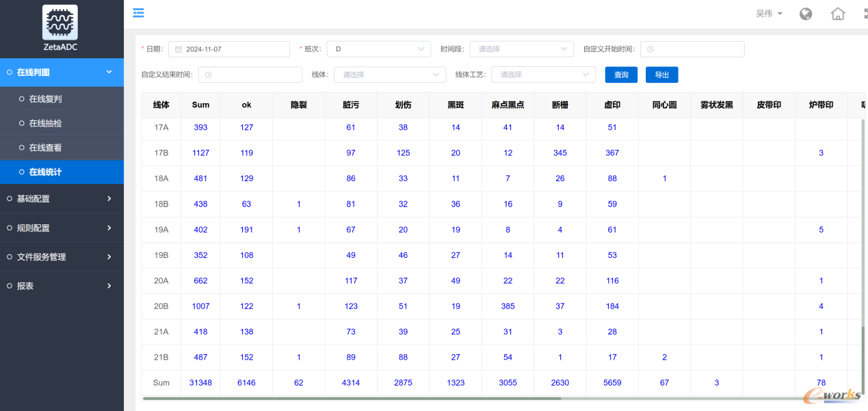Viewport: 868px width, 411px height.
Task: Open the 班次 dropdown showing D
Action: pyautogui.click(x=378, y=49)
